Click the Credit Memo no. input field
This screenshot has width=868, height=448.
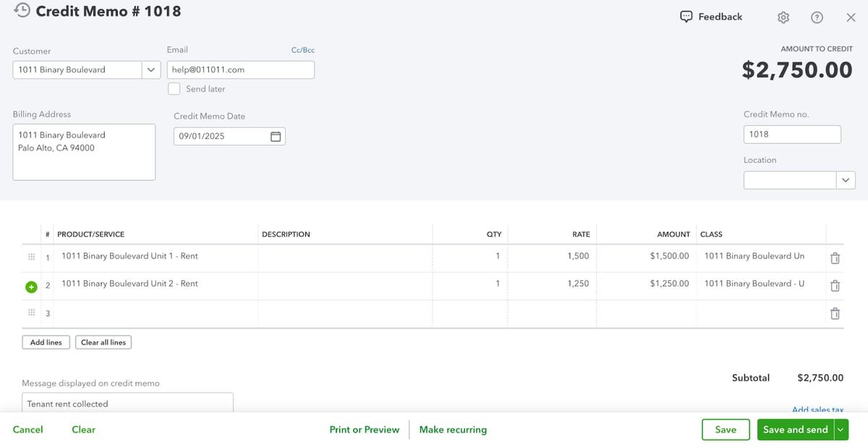point(791,135)
